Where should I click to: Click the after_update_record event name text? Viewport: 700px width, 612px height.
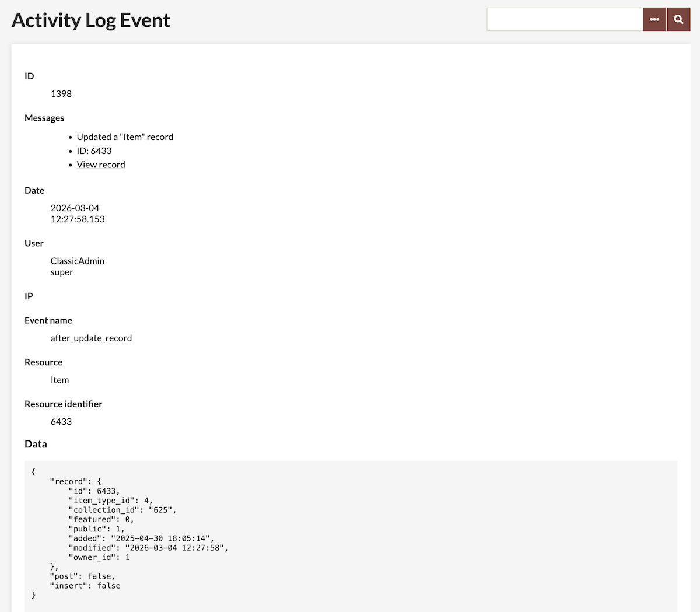point(91,338)
